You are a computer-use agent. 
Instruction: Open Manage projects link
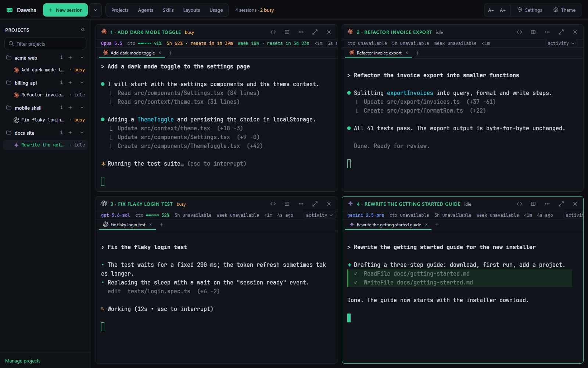pyautogui.click(x=23, y=361)
